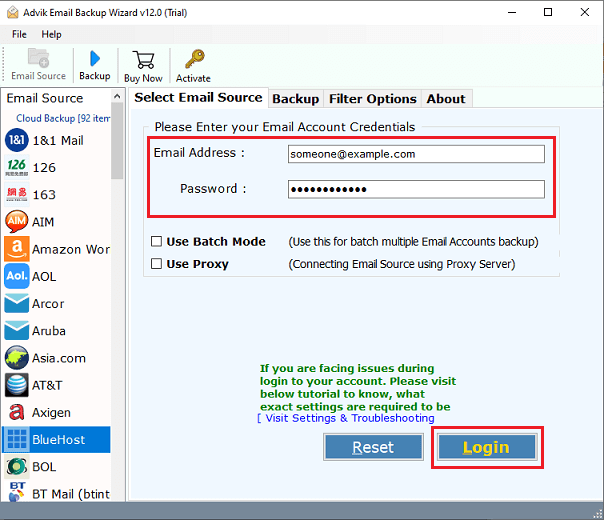The image size is (604, 520).
Task: Click the Login button
Action: [x=487, y=448]
